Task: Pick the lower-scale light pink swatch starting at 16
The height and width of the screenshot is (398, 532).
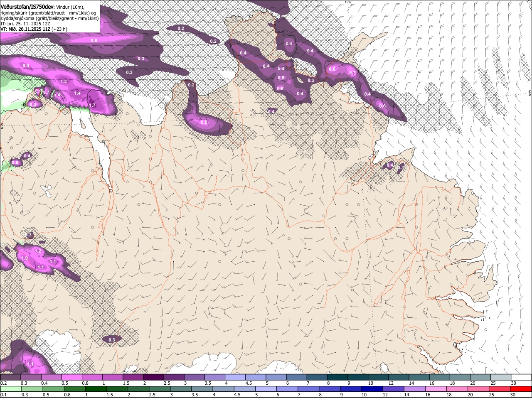Action: point(436,389)
